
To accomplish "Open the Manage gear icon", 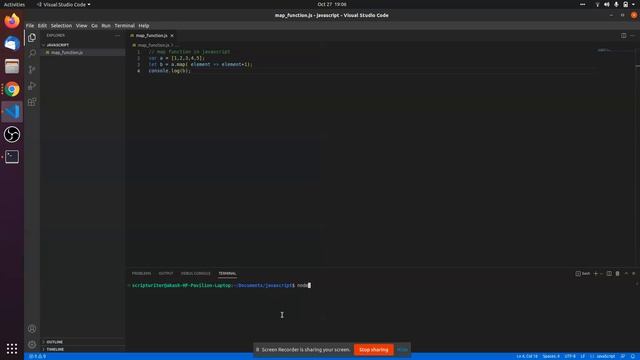I will tap(32, 344).
